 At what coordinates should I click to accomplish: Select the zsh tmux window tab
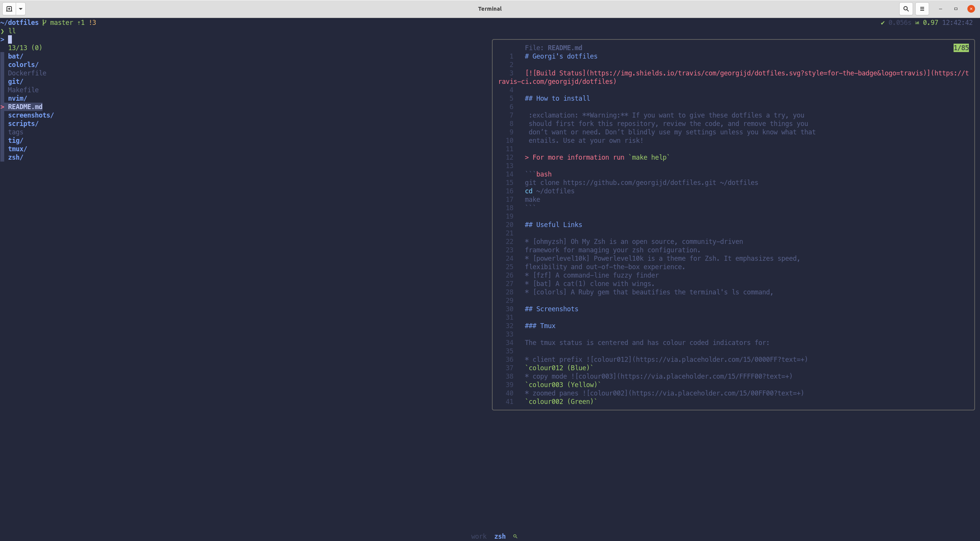(x=500, y=536)
